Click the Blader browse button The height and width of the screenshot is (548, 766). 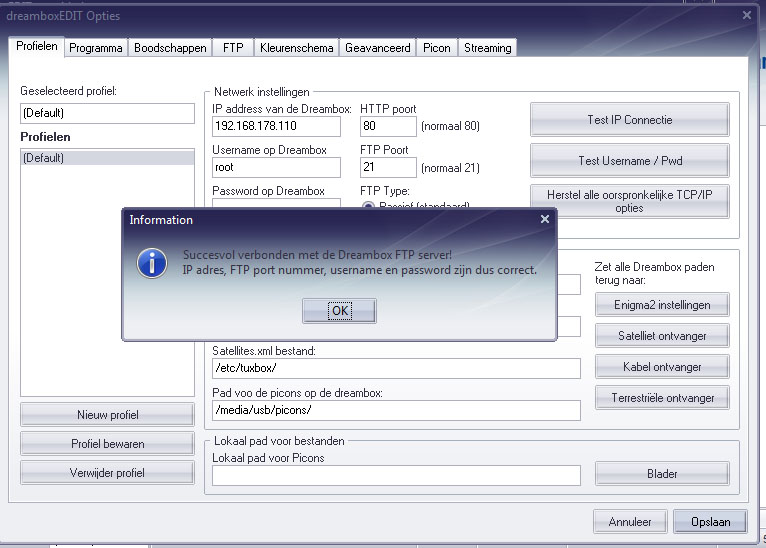[662, 474]
